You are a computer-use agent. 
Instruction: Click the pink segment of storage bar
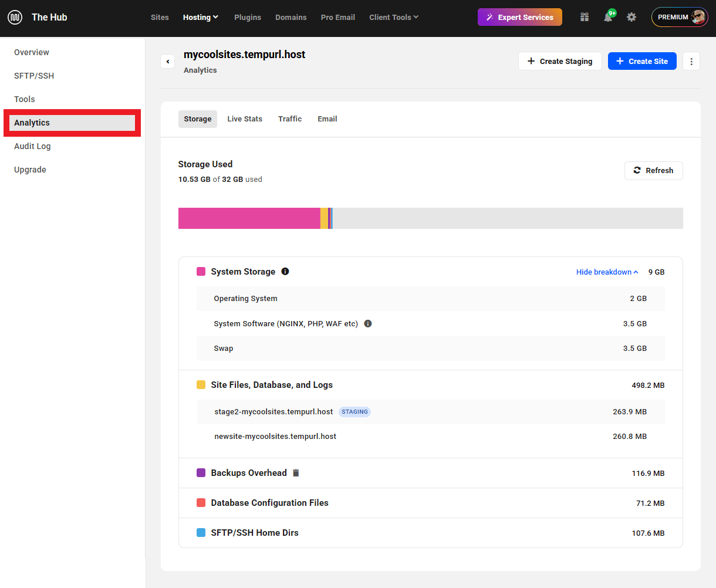pyautogui.click(x=249, y=218)
